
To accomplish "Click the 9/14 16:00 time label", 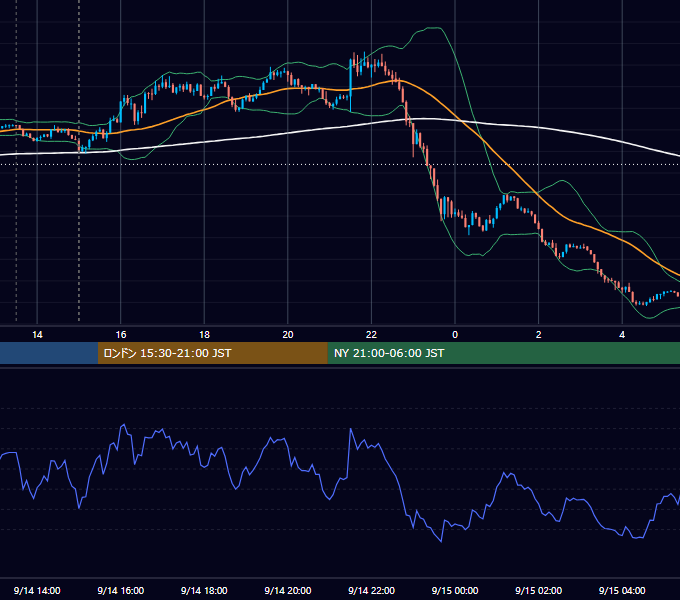I will (x=121, y=590).
